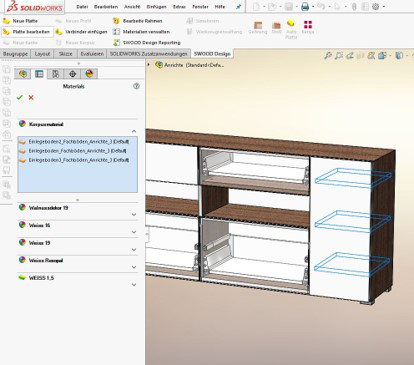Click the Materials help question mark icon

click(x=136, y=86)
